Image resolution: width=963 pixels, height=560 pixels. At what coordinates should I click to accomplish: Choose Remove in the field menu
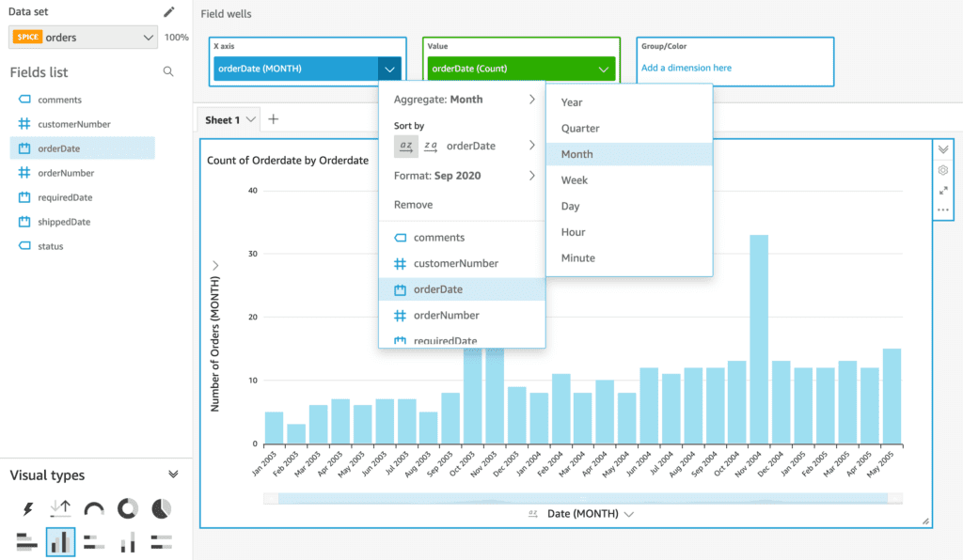pyautogui.click(x=414, y=205)
